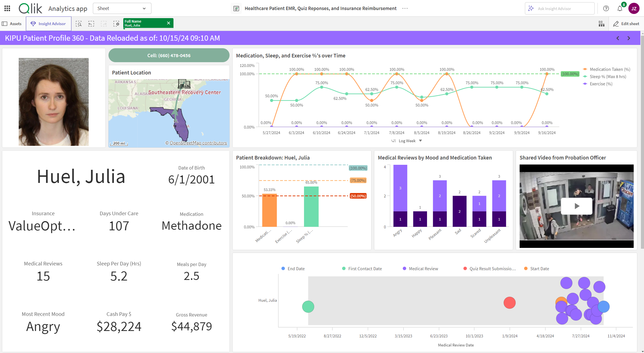
Task: Open the Sheet dropdown
Action: 122,8
